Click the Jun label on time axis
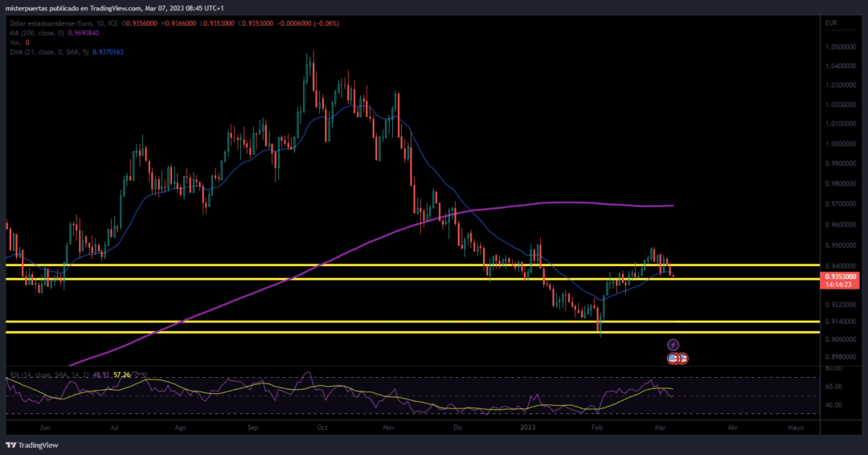 [x=45, y=428]
